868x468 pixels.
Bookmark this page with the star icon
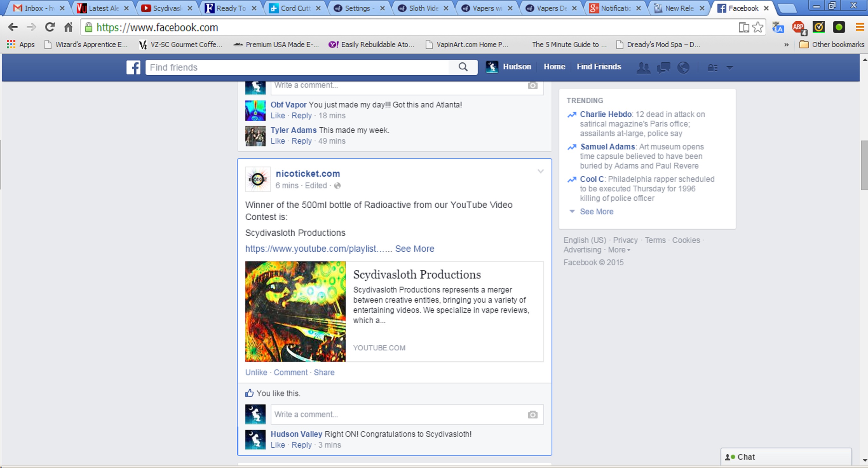tap(757, 27)
